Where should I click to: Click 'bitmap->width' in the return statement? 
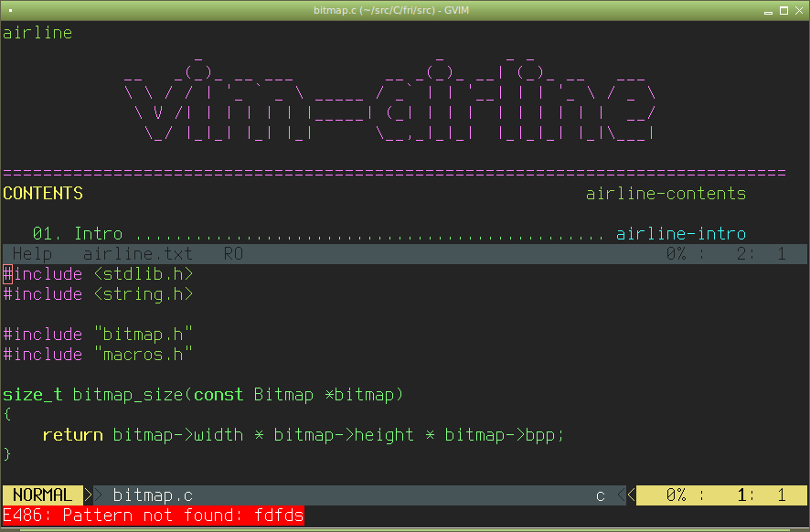click(x=178, y=435)
